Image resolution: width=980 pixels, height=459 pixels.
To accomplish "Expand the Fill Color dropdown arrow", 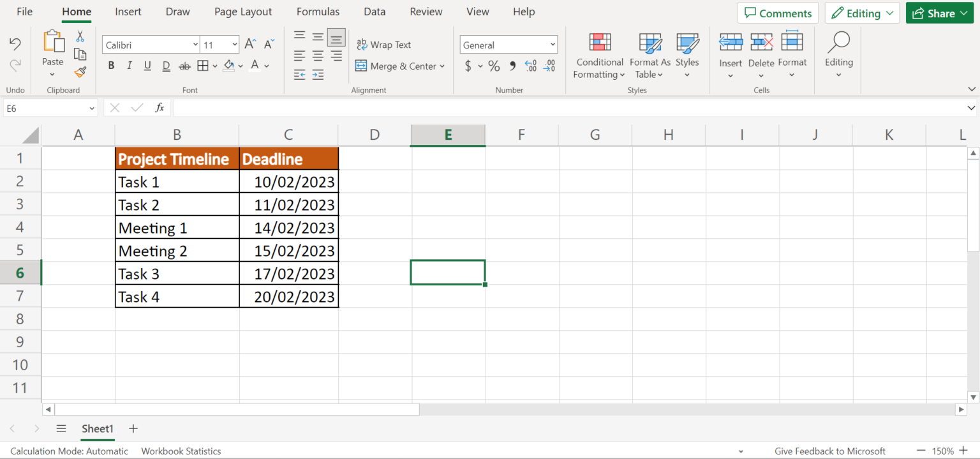I will point(239,65).
